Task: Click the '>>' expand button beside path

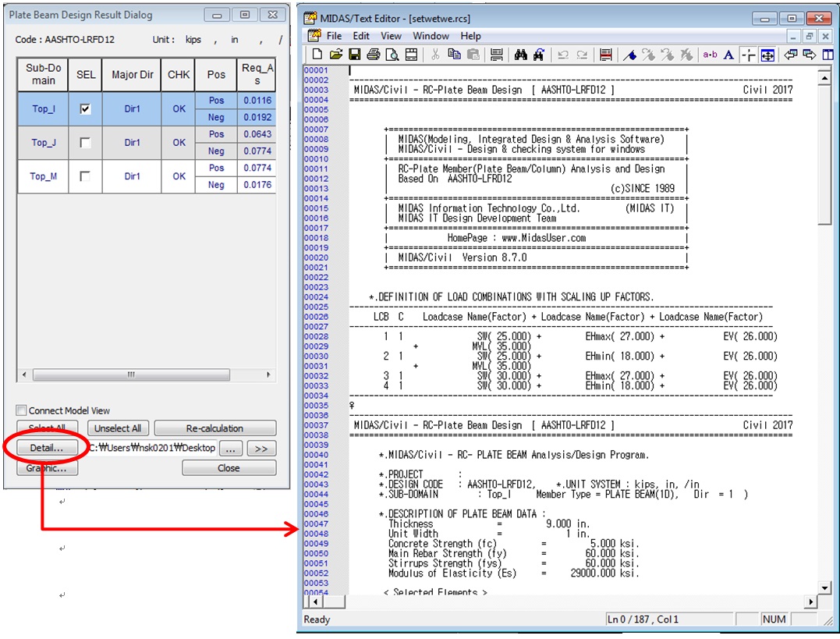Action: tap(261, 449)
